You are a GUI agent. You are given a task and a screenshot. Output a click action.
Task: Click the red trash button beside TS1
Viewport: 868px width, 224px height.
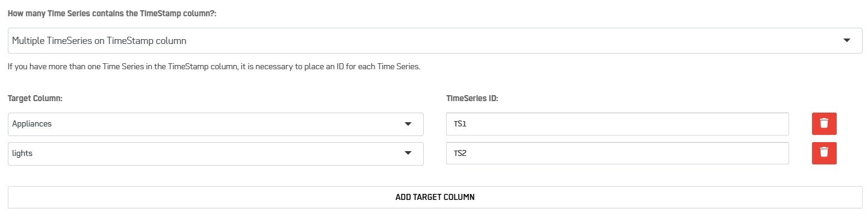coord(824,123)
